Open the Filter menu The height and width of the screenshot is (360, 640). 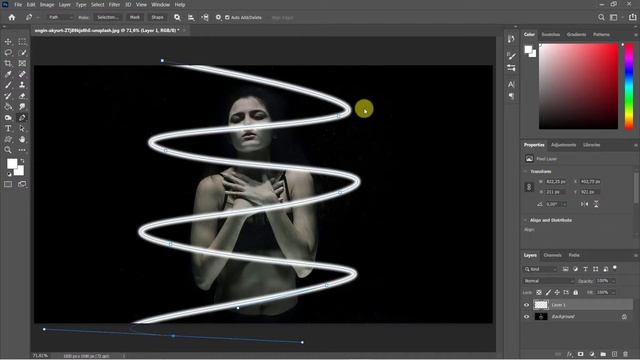coord(114,4)
